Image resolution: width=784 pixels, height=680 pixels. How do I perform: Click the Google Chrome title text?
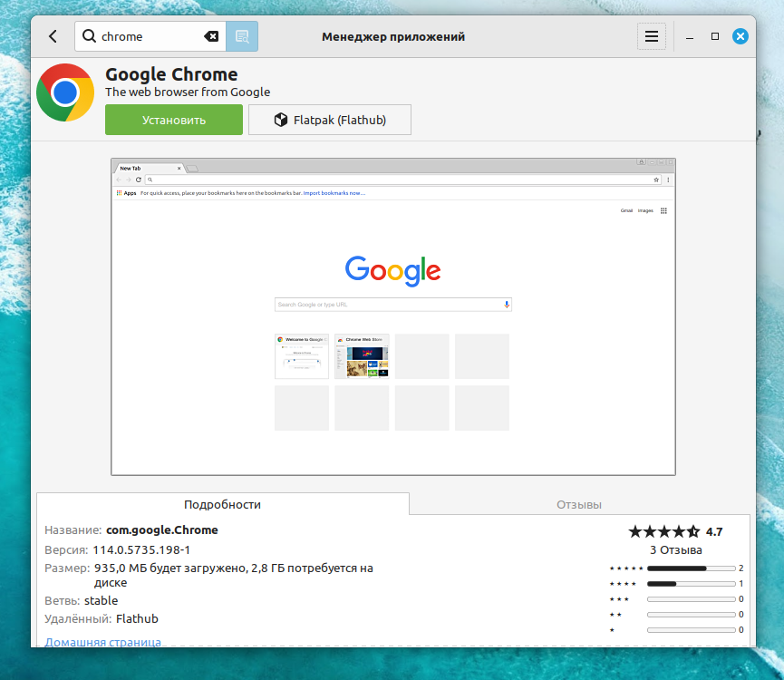pos(171,74)
